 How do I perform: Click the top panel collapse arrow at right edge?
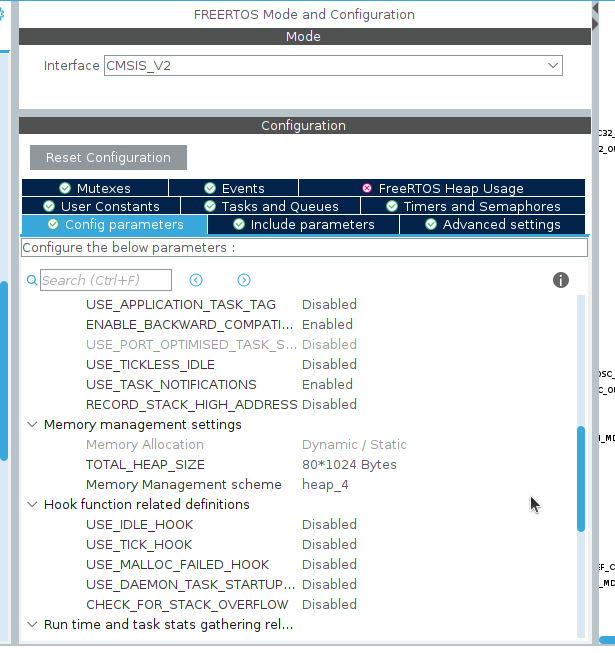(595, 8)
